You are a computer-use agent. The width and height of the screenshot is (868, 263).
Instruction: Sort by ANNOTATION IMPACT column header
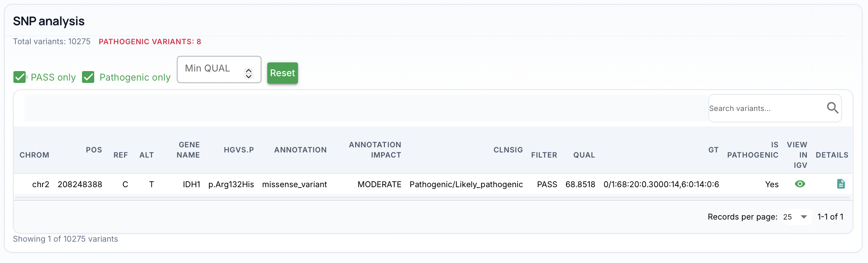click(x=375, y=150)
